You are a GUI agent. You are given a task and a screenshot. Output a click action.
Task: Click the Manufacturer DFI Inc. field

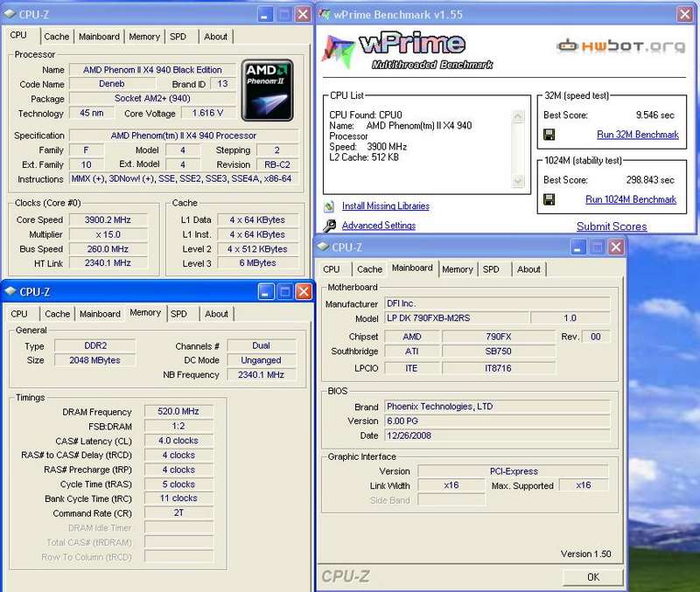pyautogui.click(x=497, y=303)
